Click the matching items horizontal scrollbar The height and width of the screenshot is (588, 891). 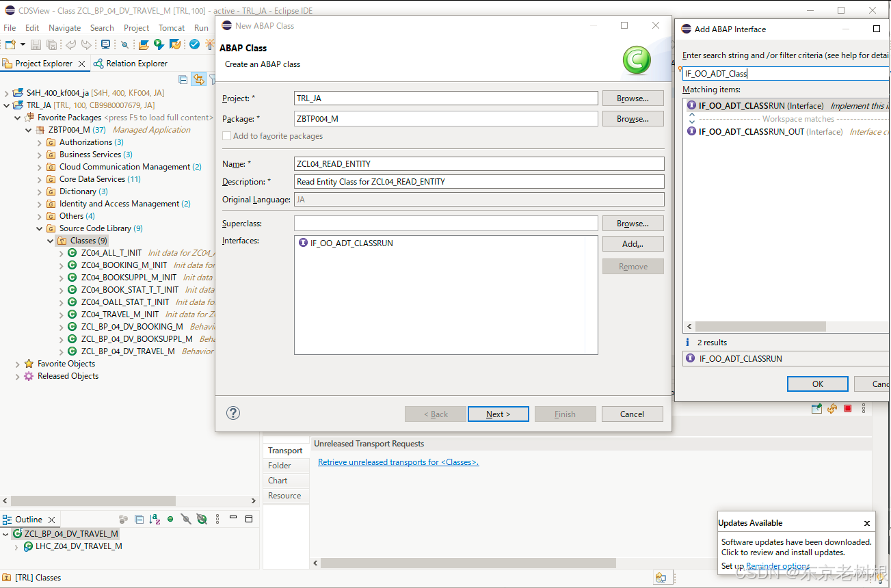pos(760,327)
